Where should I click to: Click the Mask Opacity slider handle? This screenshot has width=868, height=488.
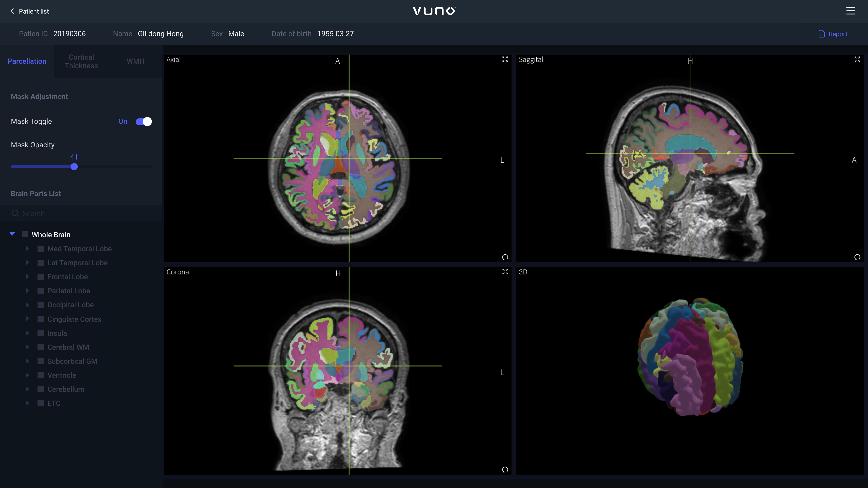(74, 167)
